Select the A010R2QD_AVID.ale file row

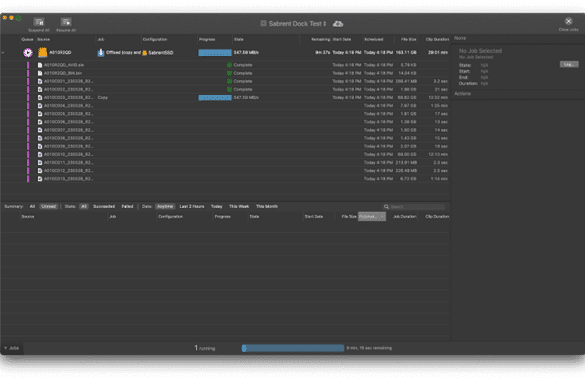(x=225, y=65)
